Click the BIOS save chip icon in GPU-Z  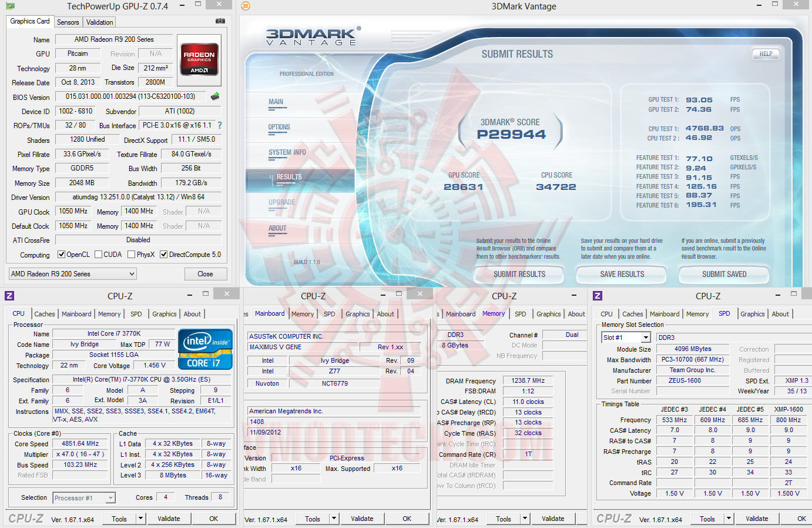point(215,96)
